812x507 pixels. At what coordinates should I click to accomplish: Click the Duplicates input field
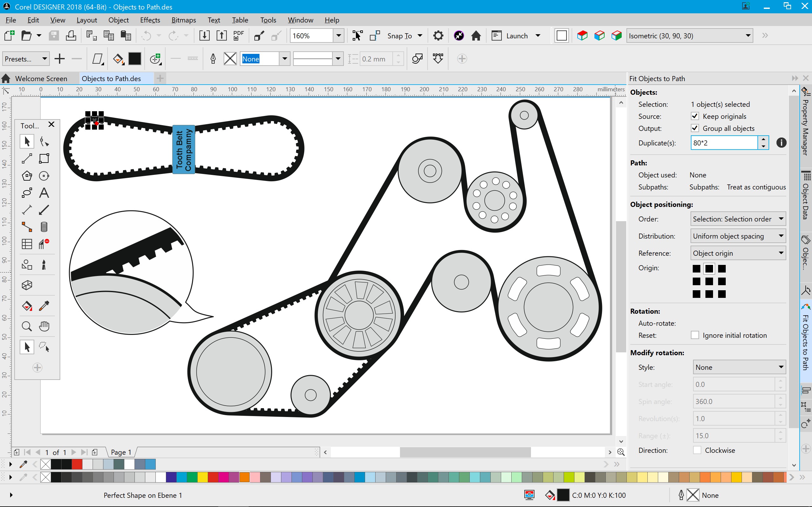coord(725,143)
